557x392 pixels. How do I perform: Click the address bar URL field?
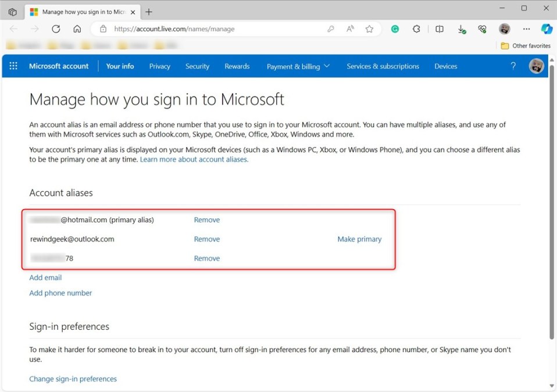click(x=215, y=29)
